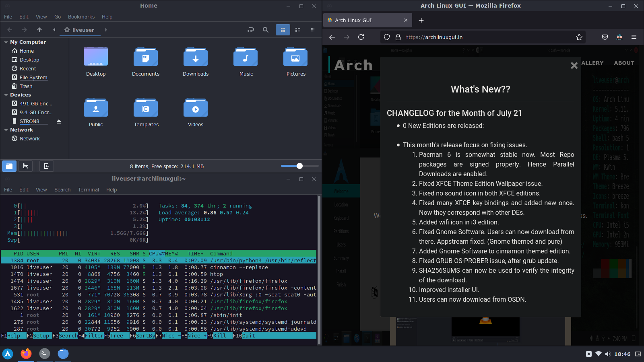
Task: Open the Terminal menu in terminal window
Action: [x=89, y=190]
